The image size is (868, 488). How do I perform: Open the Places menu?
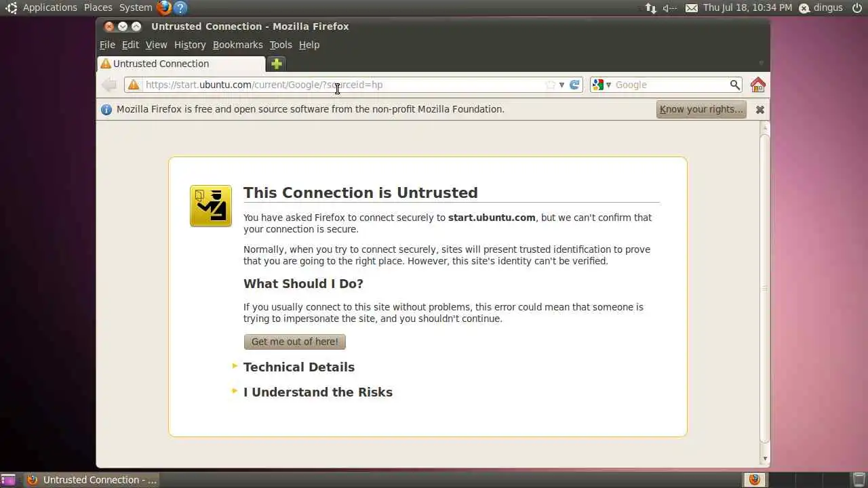coord(98,8)
